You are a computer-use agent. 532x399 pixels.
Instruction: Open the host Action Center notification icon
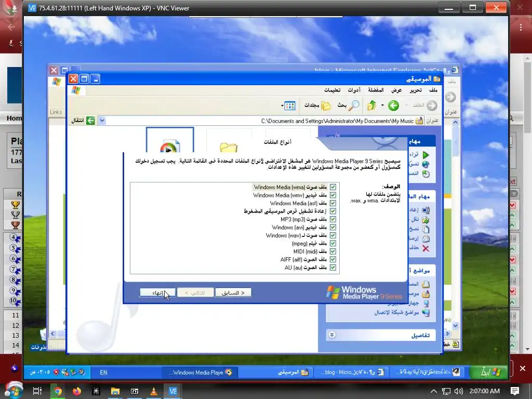point(515,391)
